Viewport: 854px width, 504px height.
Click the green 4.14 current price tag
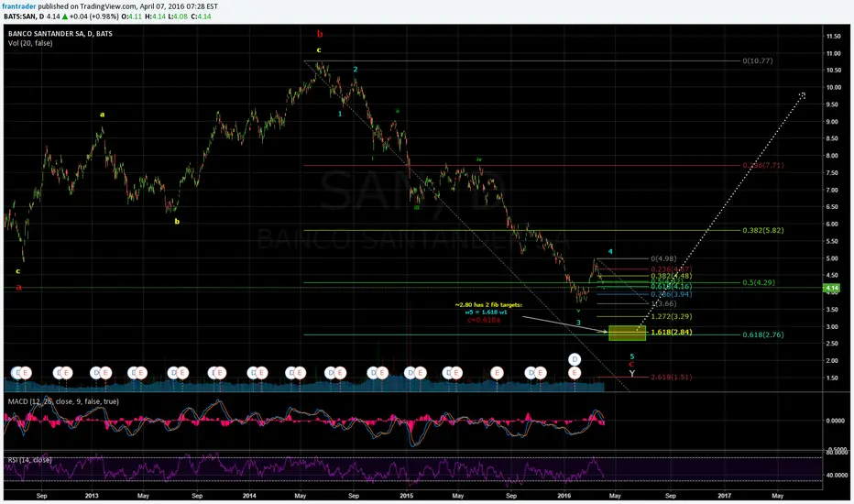click(832, 288)
